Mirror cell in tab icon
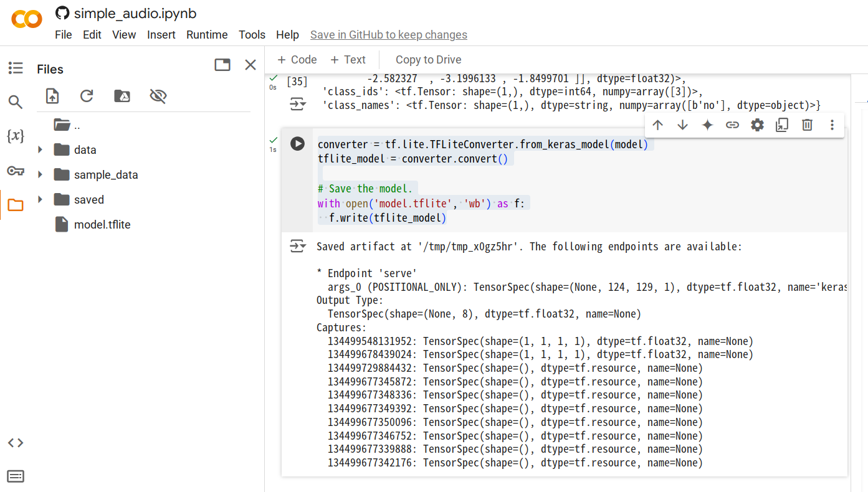This screenshot has height=492, width=868. [x=782, y=125]
